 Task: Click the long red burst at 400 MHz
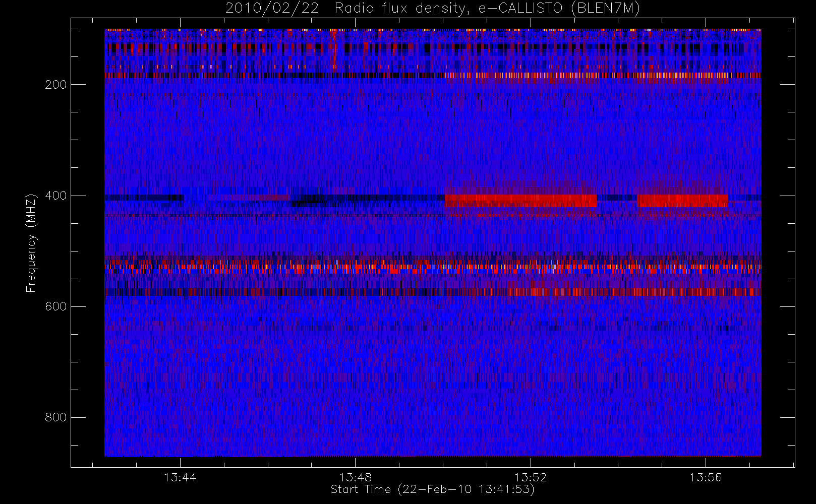coord(520,201)
